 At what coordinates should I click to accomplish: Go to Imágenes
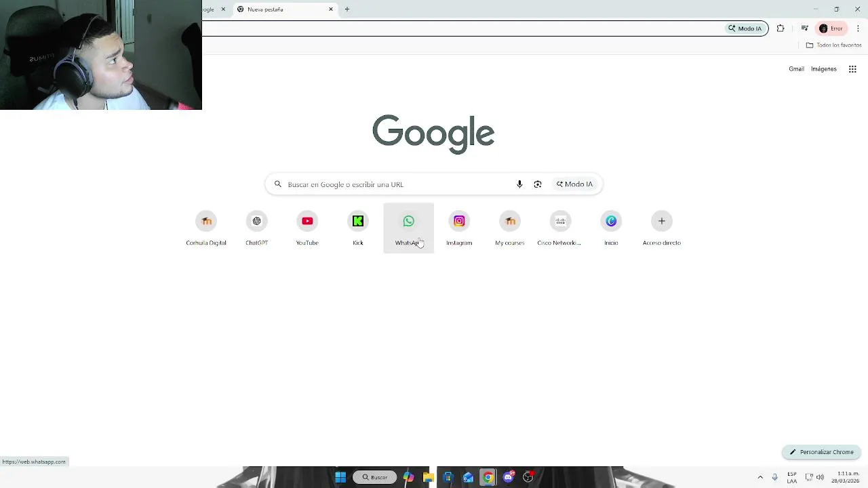coord(824,69)
